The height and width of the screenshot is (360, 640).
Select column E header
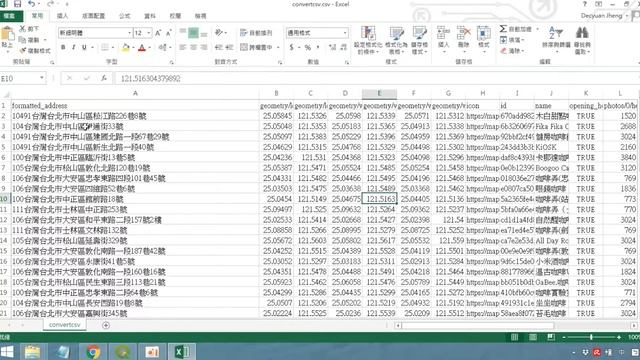379,93
